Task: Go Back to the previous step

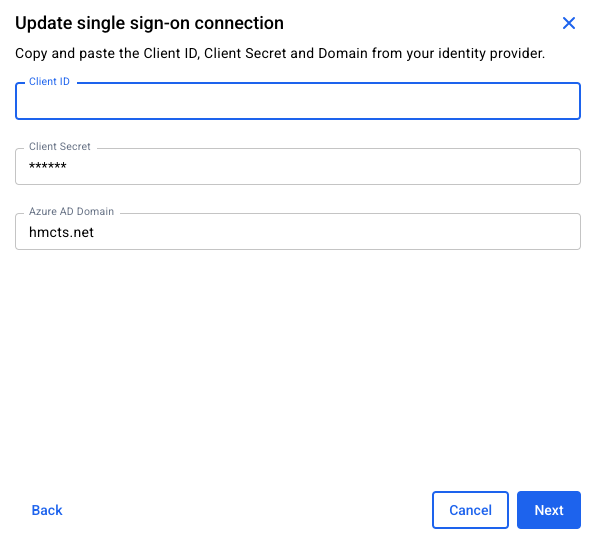Action: tap(47, 510)
